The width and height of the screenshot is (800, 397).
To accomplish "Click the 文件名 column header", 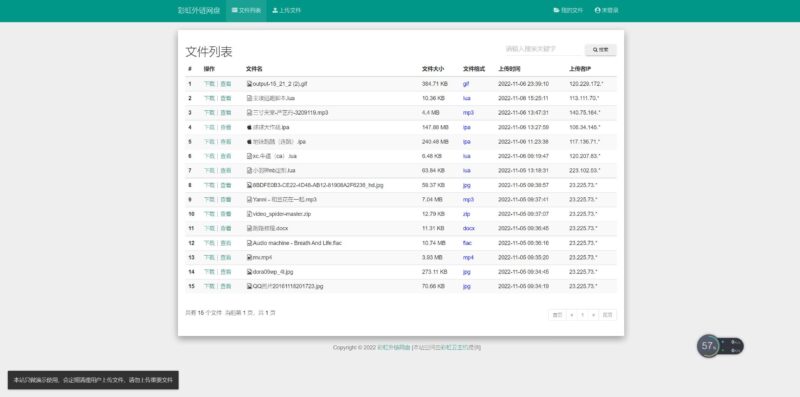I will tap(254, 69).
